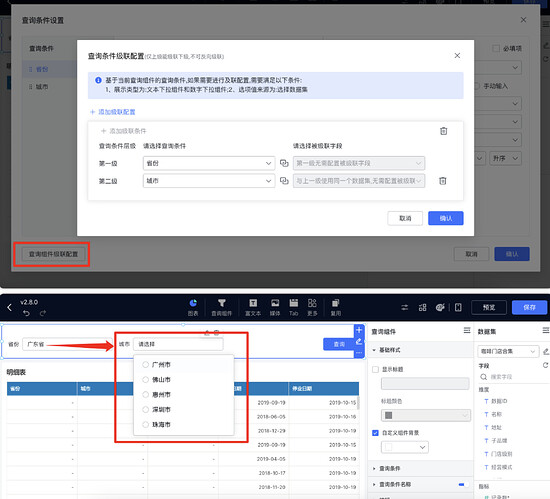Click the undo arrow under version number
This screenshot has width=550, height=499.
coord(26,313)
